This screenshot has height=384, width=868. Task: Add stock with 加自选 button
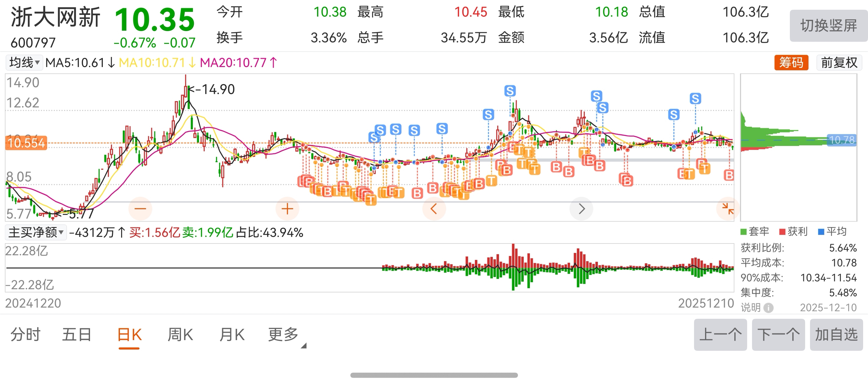coord(836,335)
